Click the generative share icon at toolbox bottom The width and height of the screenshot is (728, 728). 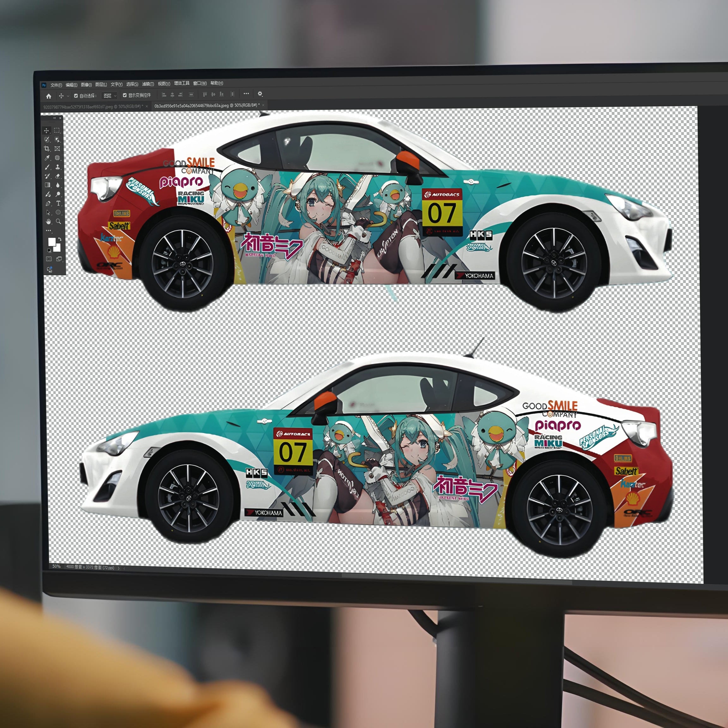[x=50, y=270]
